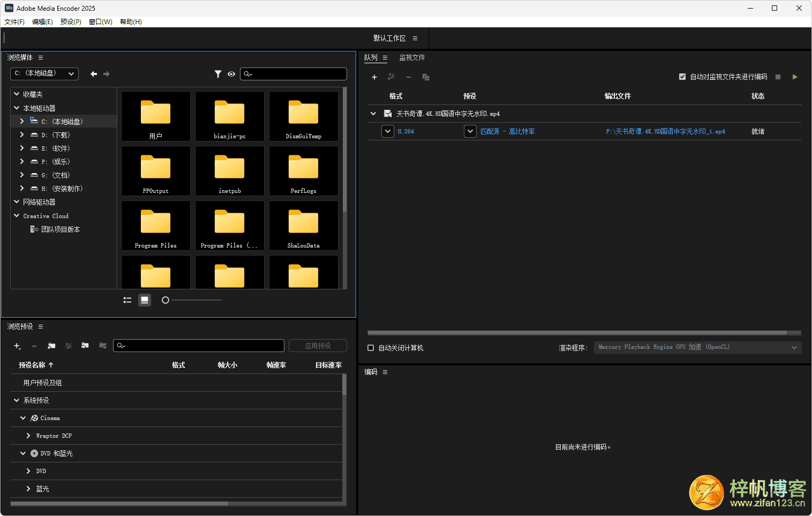Export presets icon in preset browser

click(x=103, y=346)
